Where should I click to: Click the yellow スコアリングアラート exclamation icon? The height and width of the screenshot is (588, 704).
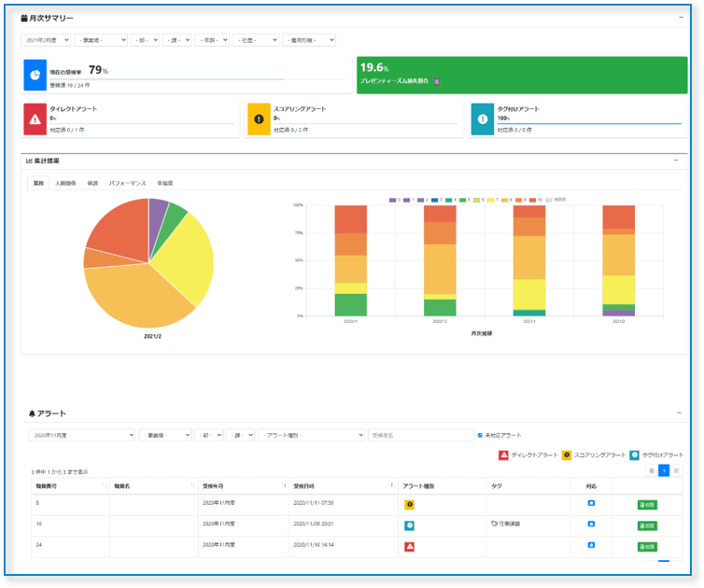259,119
